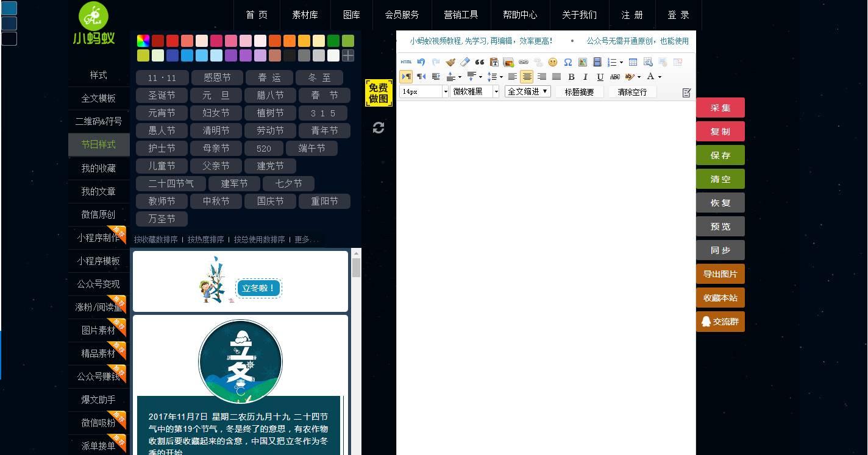Toggle bold formatting with the B icon

[x=571, y=77]
